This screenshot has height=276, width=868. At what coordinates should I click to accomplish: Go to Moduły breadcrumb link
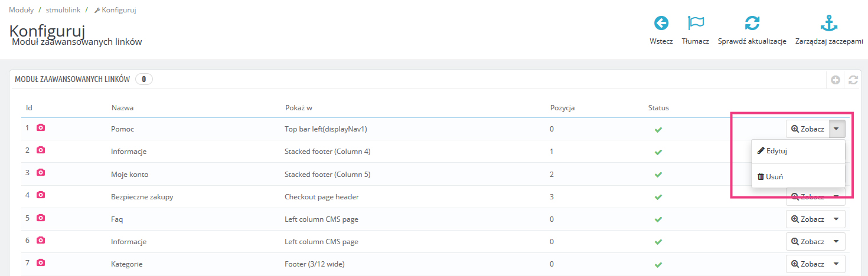21,11
